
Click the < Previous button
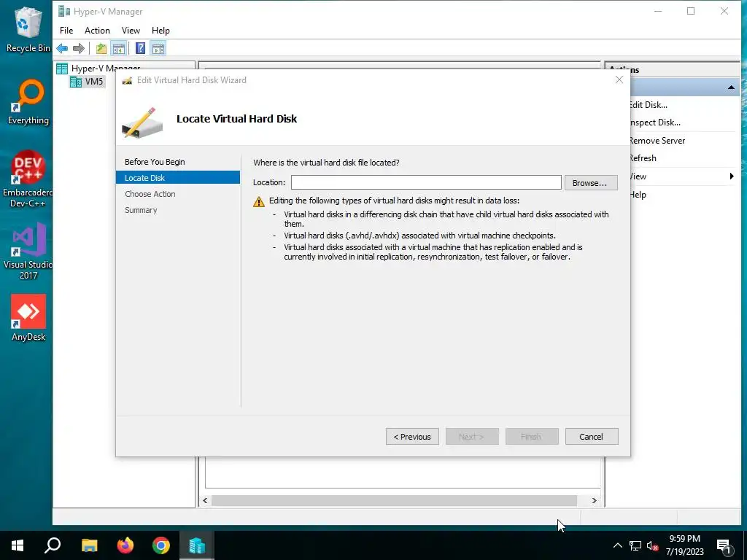point(412,437)
